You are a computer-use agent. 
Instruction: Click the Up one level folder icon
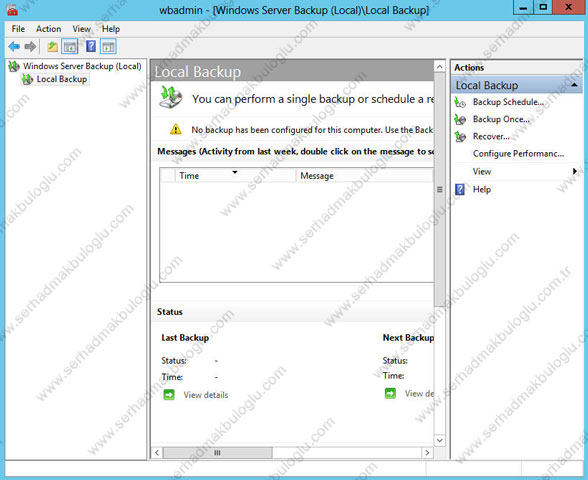coord(52,47)
